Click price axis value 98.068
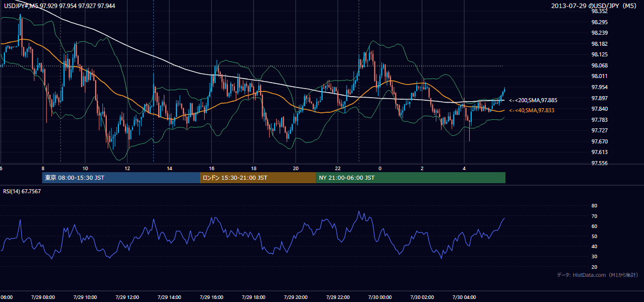This screenshot has height=302, width=644. [x=600, y=65]
